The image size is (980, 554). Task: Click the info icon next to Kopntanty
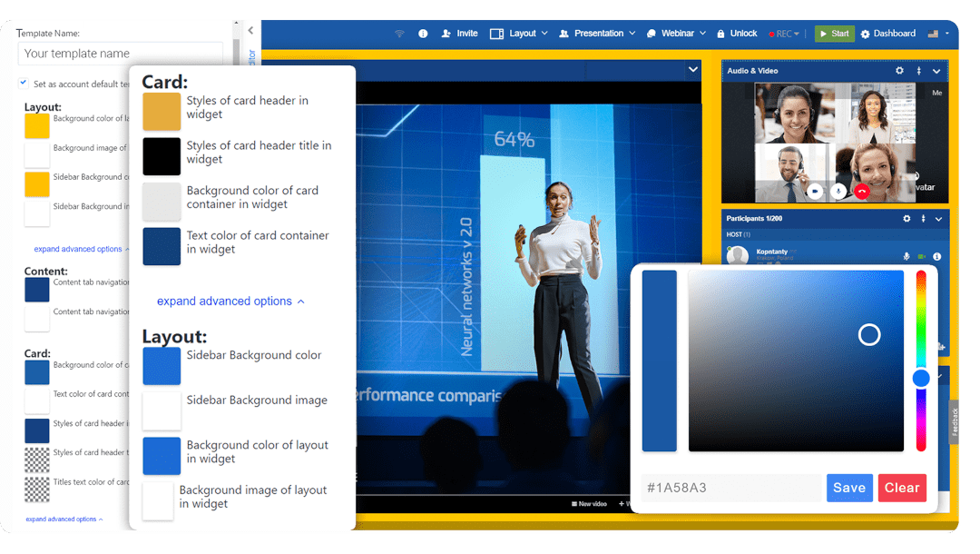point(937,256)
